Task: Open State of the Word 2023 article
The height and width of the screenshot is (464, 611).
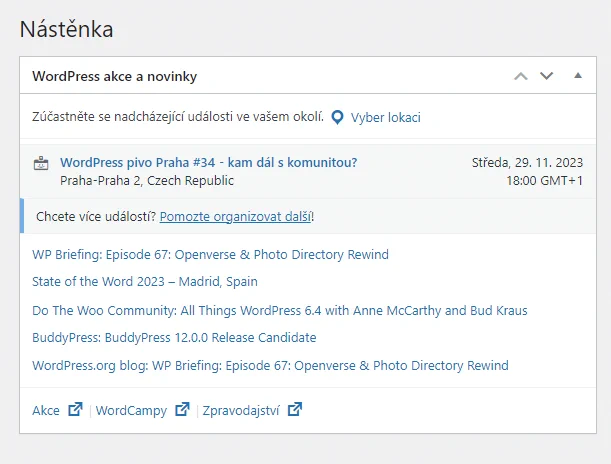Action: click(x=145, y=281)
